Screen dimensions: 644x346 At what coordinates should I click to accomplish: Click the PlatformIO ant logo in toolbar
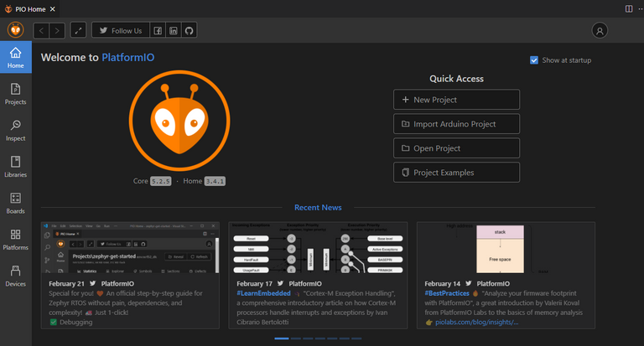coord(16,30)
